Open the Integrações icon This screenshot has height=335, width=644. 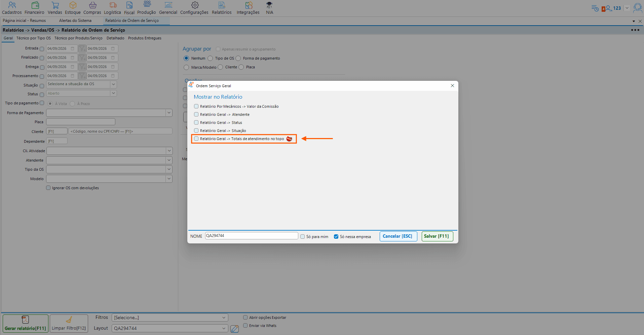[x=249, y=5]
